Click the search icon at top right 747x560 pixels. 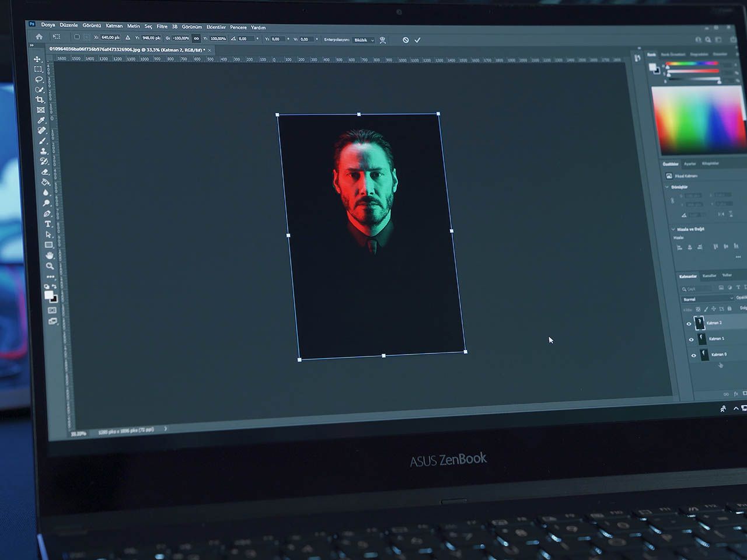point(708,40)
